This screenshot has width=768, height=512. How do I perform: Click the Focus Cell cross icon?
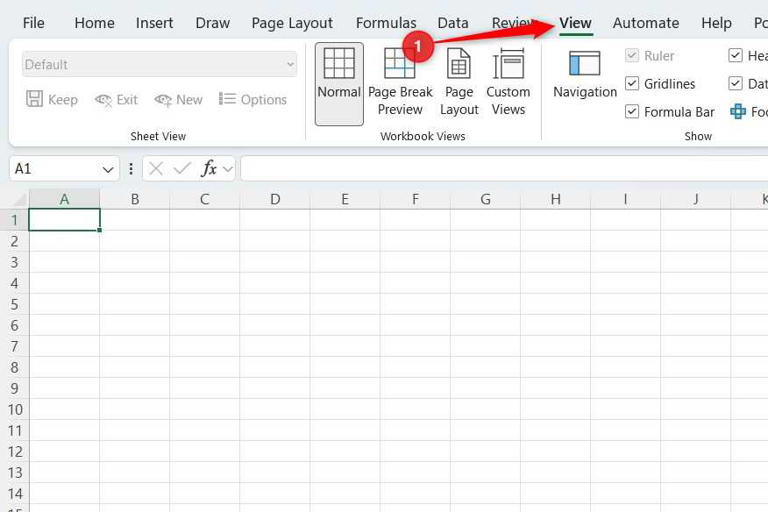coord(738,112)
